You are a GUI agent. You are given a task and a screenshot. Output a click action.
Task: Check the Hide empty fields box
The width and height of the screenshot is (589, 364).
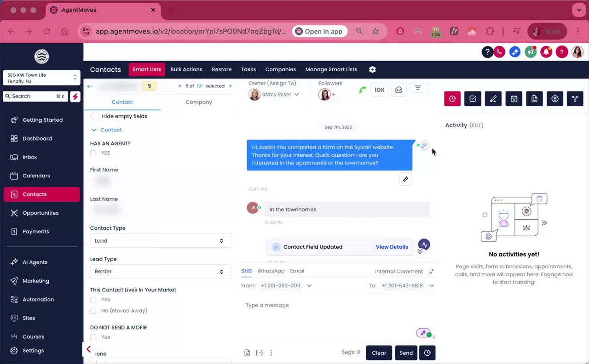tap(95, 116)
